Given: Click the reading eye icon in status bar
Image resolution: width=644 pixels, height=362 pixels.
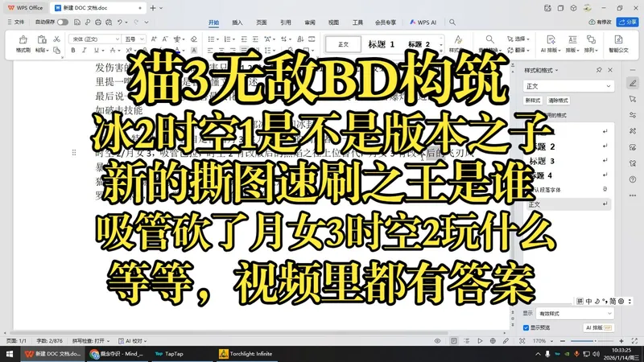Looking at the screenshot, I should pyautogui.click(x=437, y=340).
